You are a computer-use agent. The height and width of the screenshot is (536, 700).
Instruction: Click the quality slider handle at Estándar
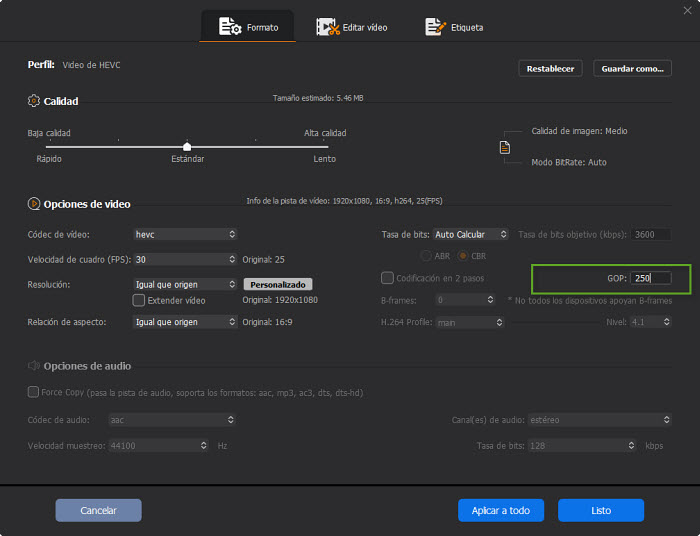(187, 147)
